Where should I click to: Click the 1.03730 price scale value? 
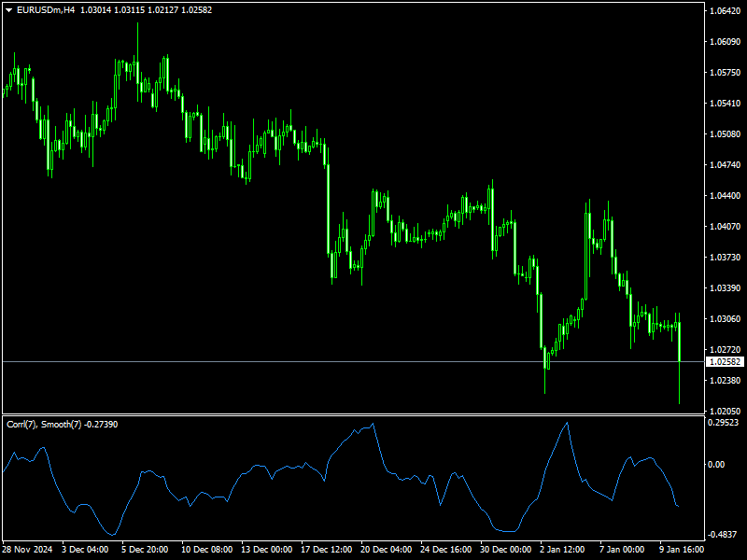pyautogui.click(x=726, y=258)
